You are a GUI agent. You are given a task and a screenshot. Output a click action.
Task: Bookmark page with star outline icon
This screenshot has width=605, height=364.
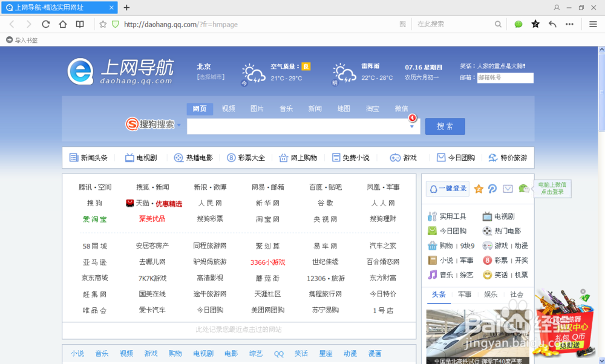tap(103, 24)
